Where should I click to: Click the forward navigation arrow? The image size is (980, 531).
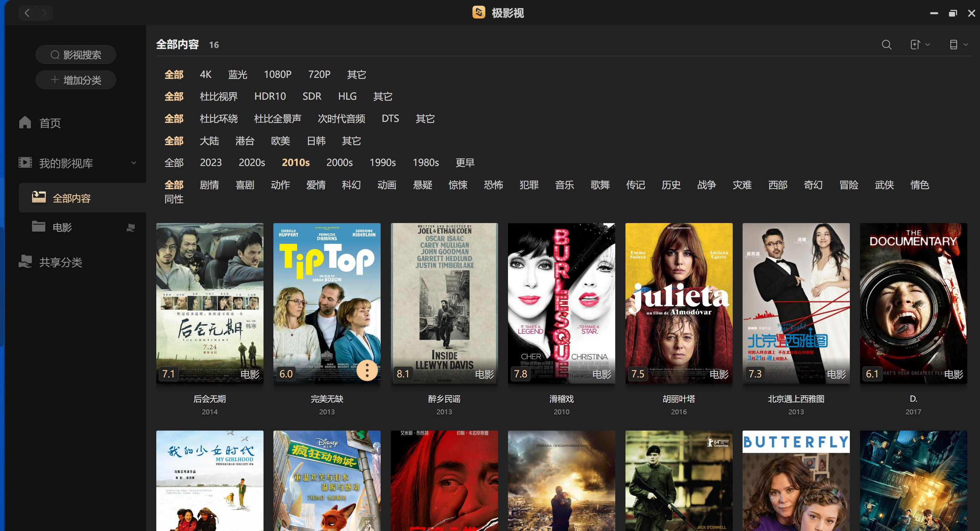44,13
